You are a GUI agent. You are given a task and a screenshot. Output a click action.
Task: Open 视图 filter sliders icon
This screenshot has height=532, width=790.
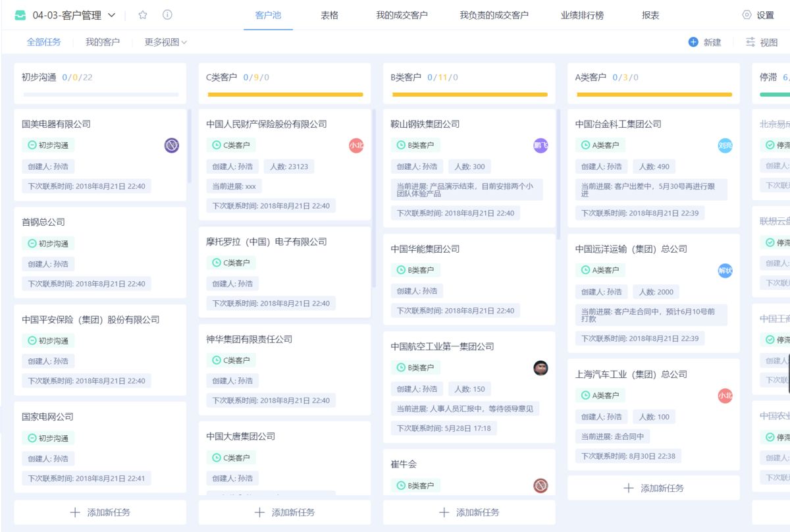[x=750, y=42]
